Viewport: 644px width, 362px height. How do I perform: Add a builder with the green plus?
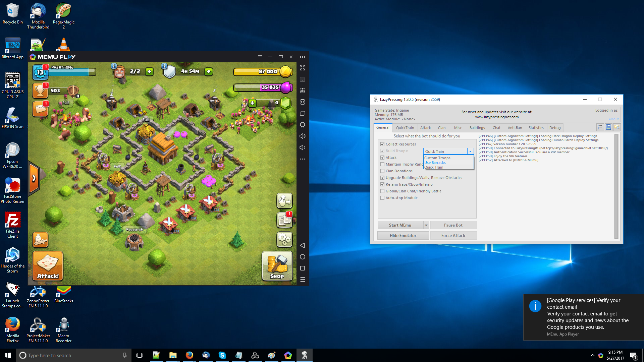[149, 71]
